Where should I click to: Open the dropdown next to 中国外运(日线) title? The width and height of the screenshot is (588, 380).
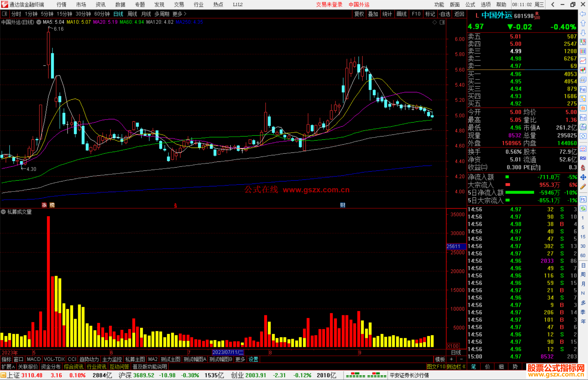point(39,22)
